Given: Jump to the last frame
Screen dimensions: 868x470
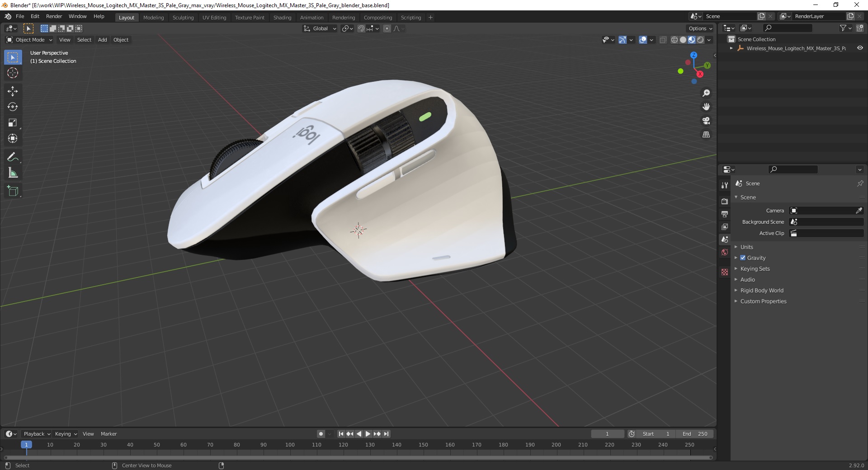Looking at the screenshot, I should pyautogui.click(x=386, y=434).
